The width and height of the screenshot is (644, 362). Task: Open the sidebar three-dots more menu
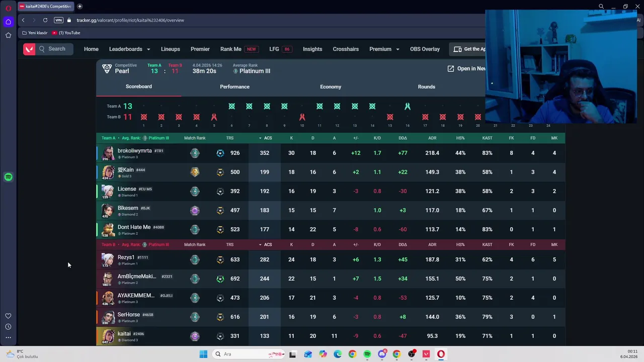coord(8,337)
